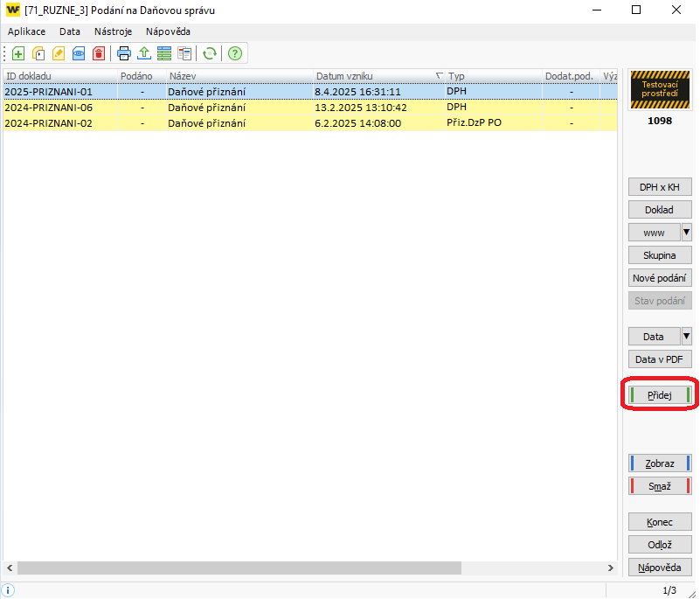This screenshot has height=599, width=700.
Task: Click the Název column header
Action: click(x=239, y=76)
